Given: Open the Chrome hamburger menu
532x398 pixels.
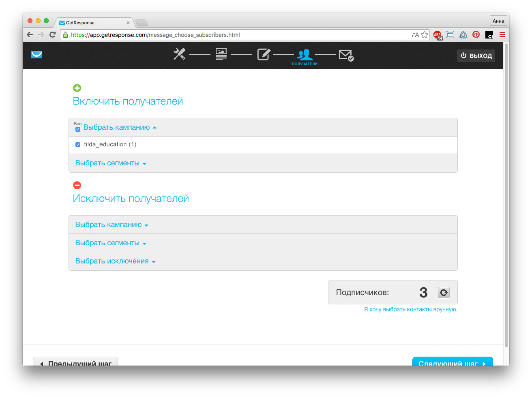Looking at the screenshot, I should [x=502, y=35].
